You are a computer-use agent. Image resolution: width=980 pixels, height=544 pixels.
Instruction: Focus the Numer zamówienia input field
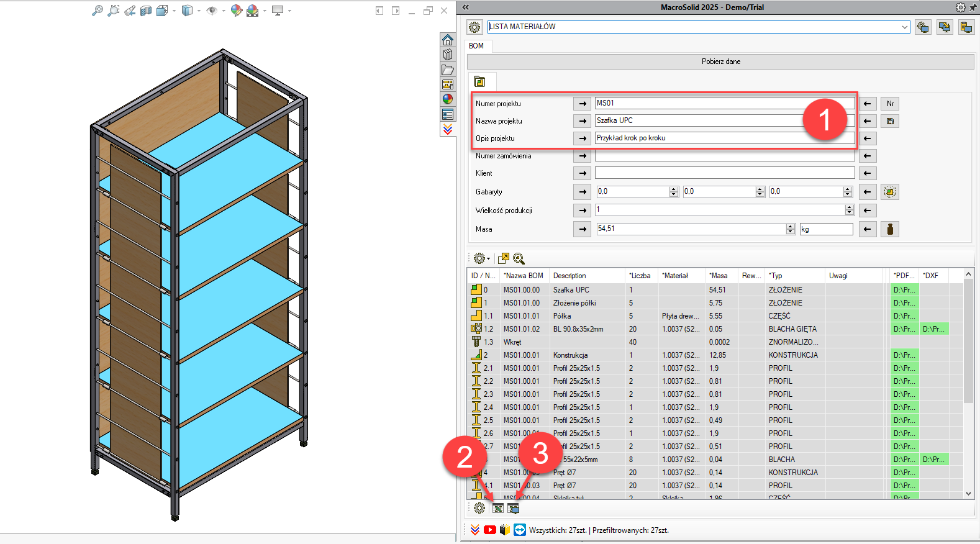(725, 155)
